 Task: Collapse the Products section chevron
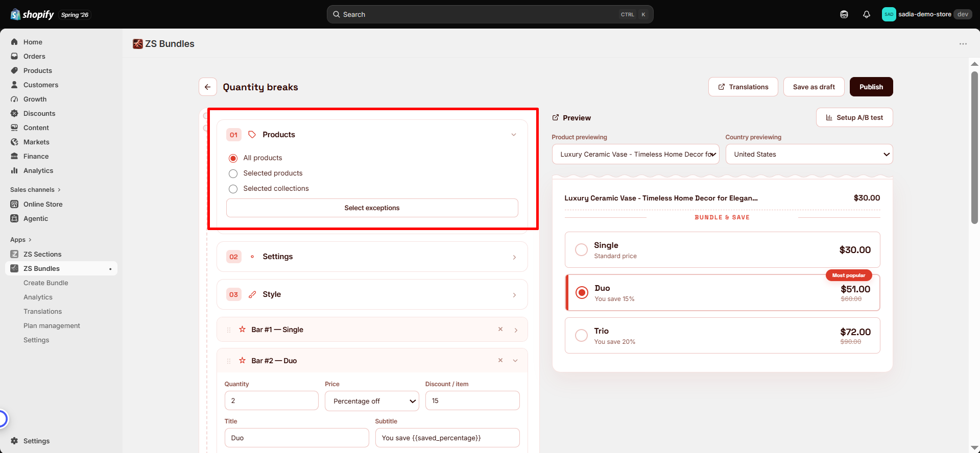pyautogui.click(x=514, y=135)
